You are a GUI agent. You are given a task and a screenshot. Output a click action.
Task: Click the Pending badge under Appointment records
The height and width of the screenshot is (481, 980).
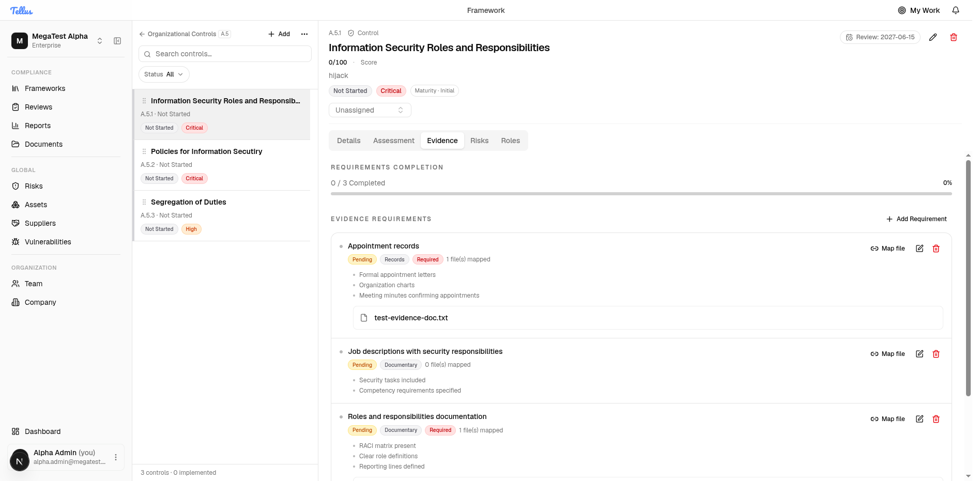coord(362,259)
